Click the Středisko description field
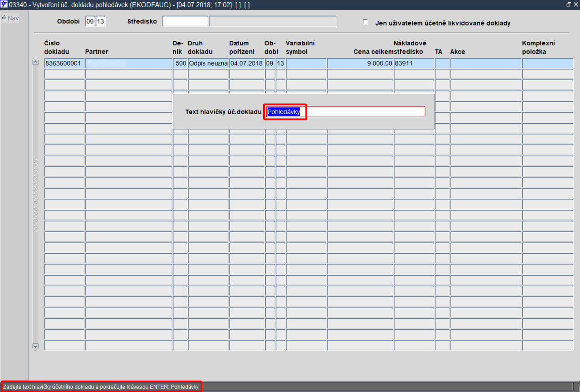The image size is (580, 392). [x=273, y=22]
